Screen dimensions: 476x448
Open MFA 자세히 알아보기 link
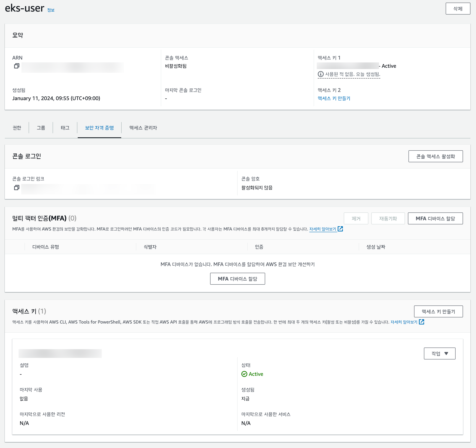click(323, 229)
